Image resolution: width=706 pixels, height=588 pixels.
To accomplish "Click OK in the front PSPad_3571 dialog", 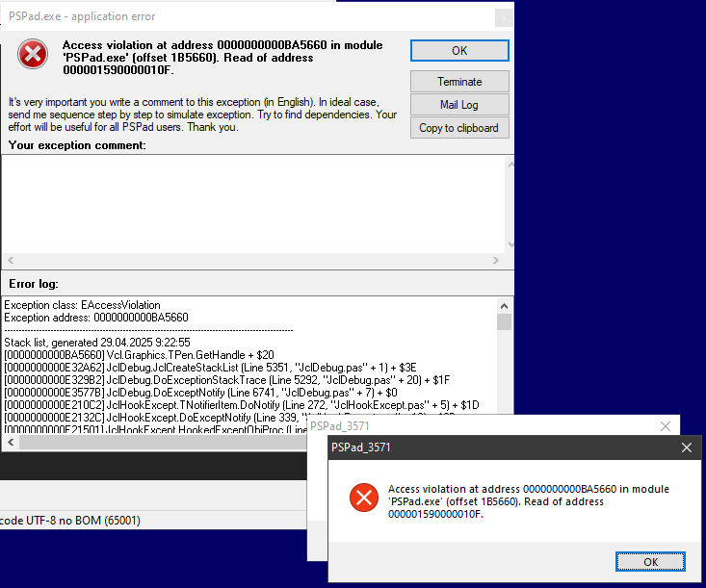I will [x=650, y=561].
